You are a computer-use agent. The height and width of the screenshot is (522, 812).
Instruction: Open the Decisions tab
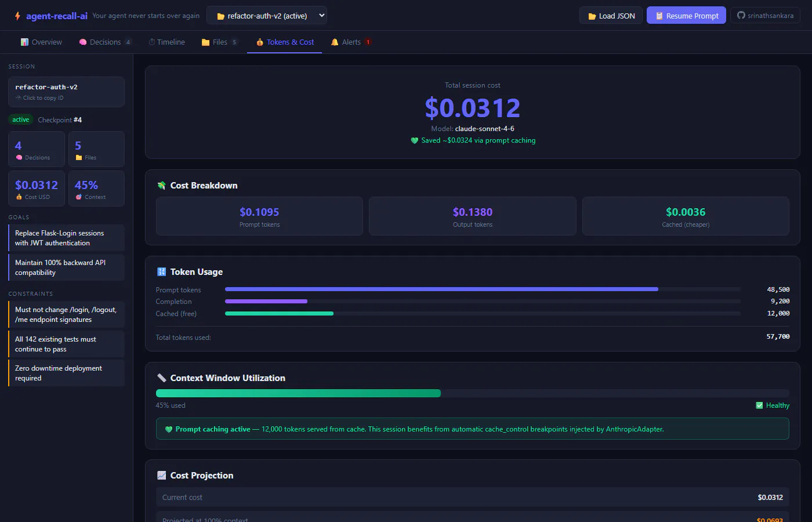[x=106, y=42]
